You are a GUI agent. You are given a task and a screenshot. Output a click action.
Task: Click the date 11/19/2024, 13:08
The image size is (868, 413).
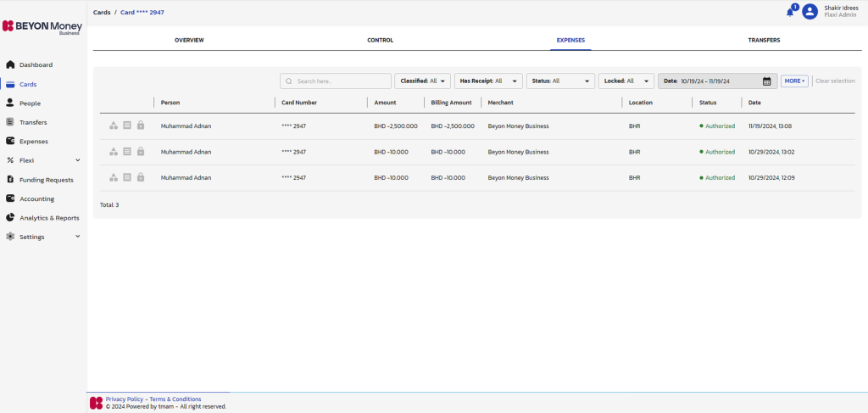click(770, 126)
